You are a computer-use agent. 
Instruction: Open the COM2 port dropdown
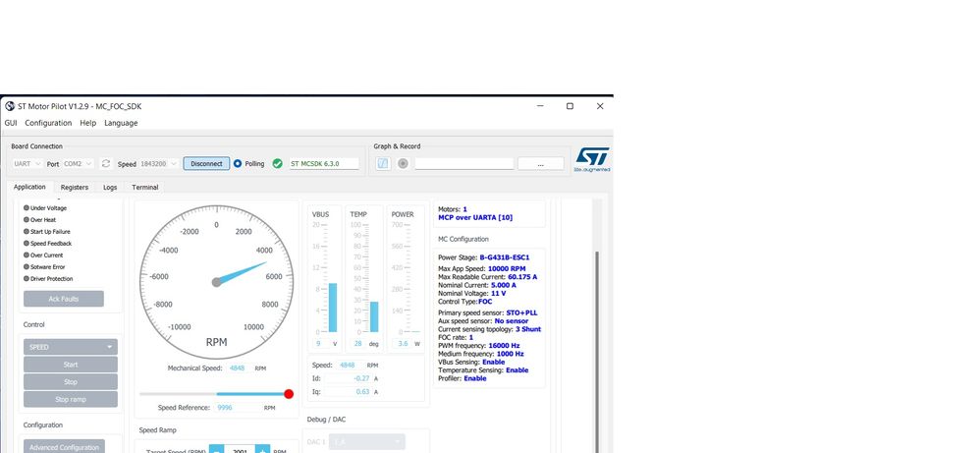pyautogui.click(x=79, y=163)
